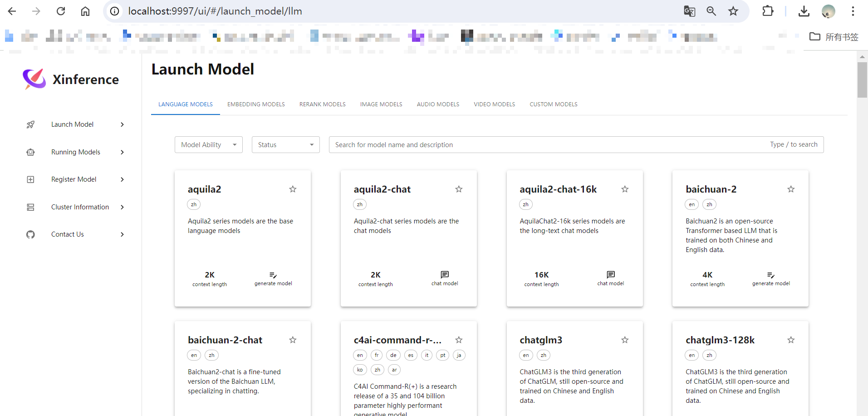The height and width of the screenshot is (416, 868).
Task: Switch to the Language Models tab
Action: click(x=186, y=104)
